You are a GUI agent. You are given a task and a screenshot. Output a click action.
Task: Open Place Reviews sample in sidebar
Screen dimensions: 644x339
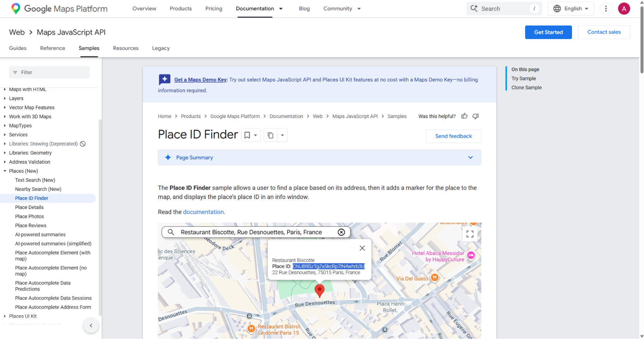[x=31, y=225]
